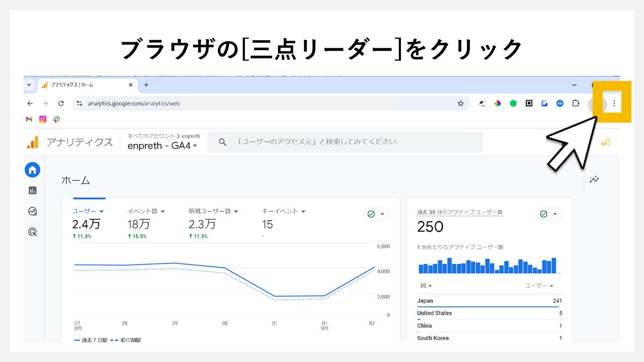Open the three-dot Chrome menu
The image size is (644, 362).
pyautogui.click(x=614, y=103)
